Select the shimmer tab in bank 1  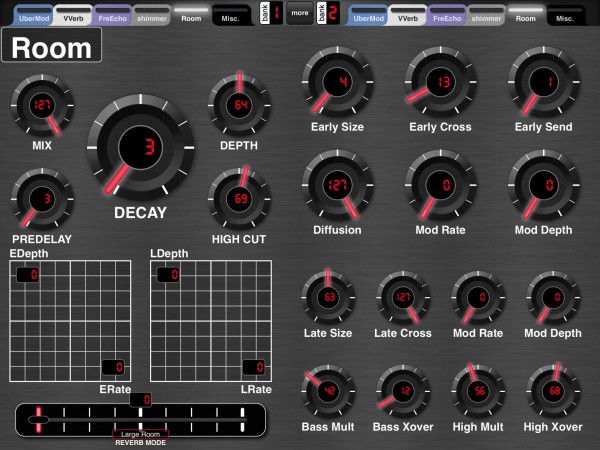point(152,16)
